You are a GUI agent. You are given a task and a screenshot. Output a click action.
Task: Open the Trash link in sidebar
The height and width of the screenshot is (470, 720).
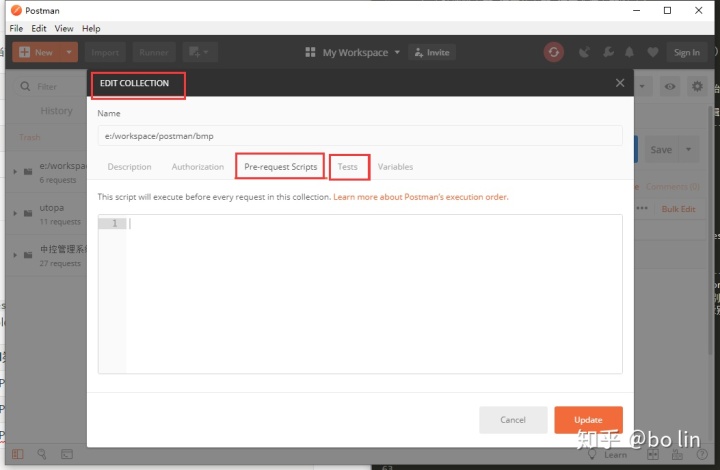pos(29,137)
